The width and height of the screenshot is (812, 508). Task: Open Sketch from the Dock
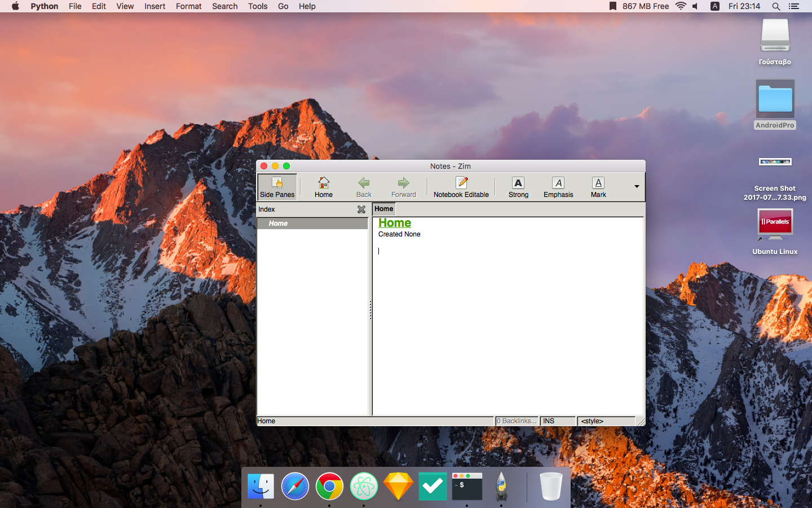point(398,486)
